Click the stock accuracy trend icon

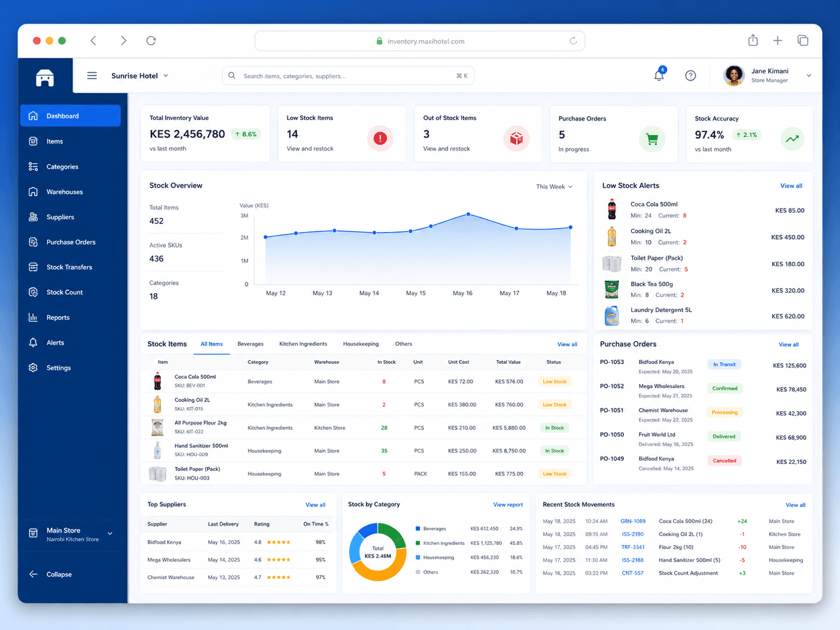tap(792, 139)
